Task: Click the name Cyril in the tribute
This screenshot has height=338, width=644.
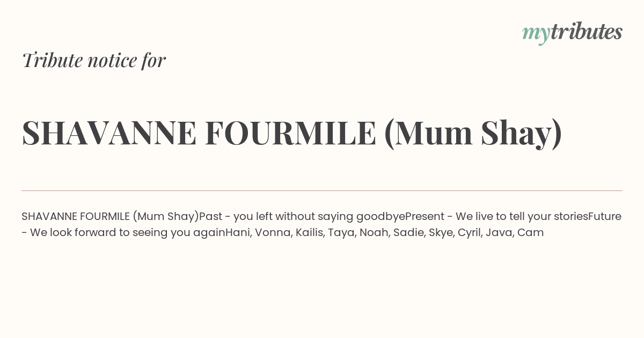Action: click(x=469, y=233)
